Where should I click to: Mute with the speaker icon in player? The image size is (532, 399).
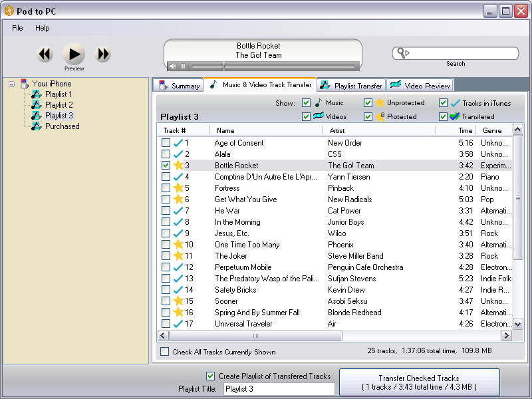coord(173,66)
